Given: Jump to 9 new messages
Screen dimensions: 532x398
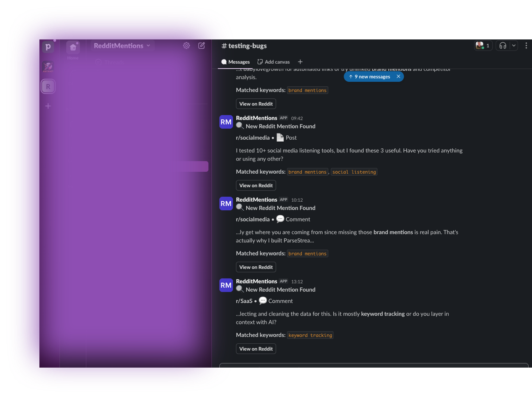Looking at the screenshot, I should (x=369, y=77).
